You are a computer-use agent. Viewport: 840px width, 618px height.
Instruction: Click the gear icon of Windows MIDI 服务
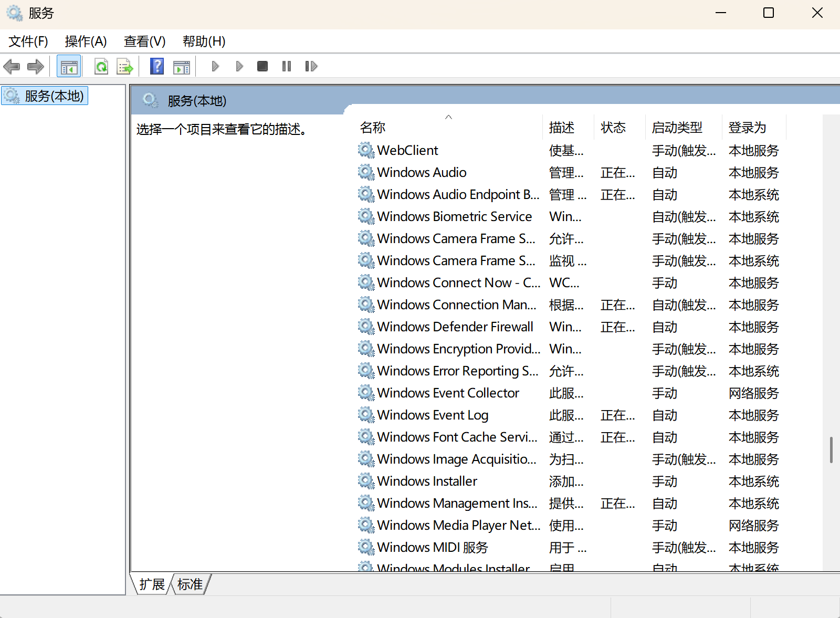(366, 547)
